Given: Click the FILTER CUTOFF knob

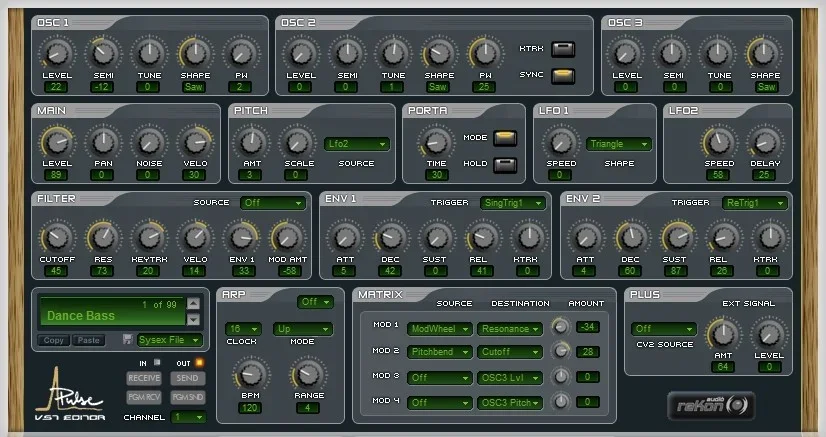Looking at the screenshot, I should pos(57,237).
